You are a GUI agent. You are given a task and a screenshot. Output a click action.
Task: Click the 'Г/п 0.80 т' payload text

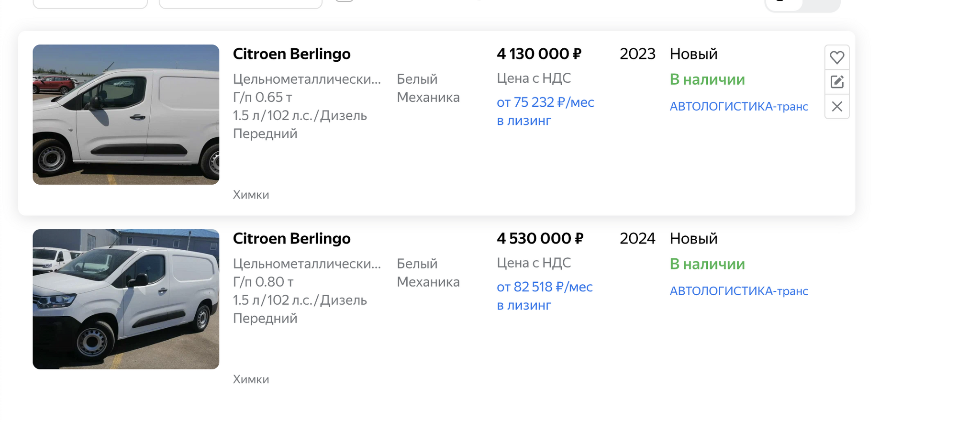[x=263, y=282]
